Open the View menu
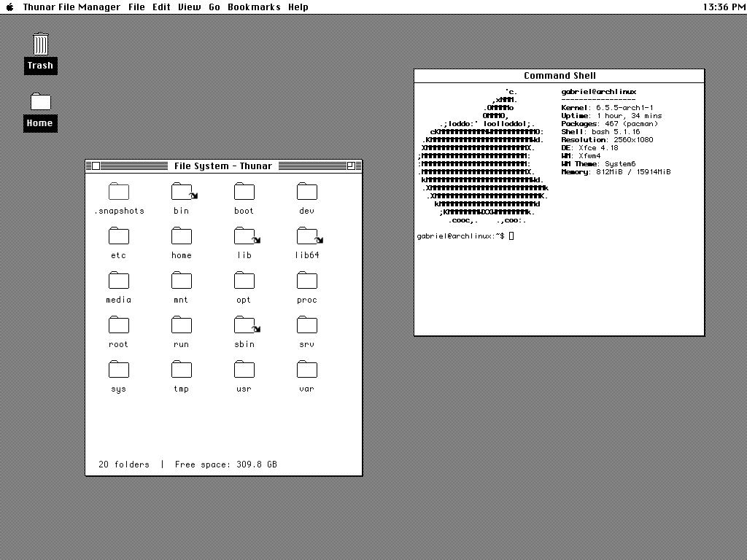Image resolution: width=747 pixels, height=560 pixels. coord(190,7)
